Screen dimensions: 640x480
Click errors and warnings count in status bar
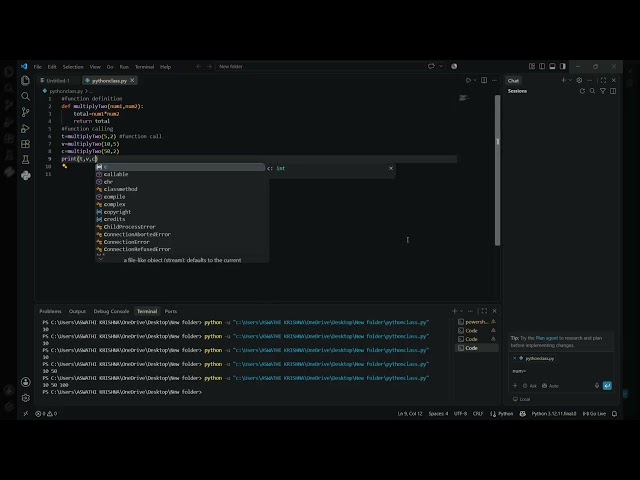[46, 413]
